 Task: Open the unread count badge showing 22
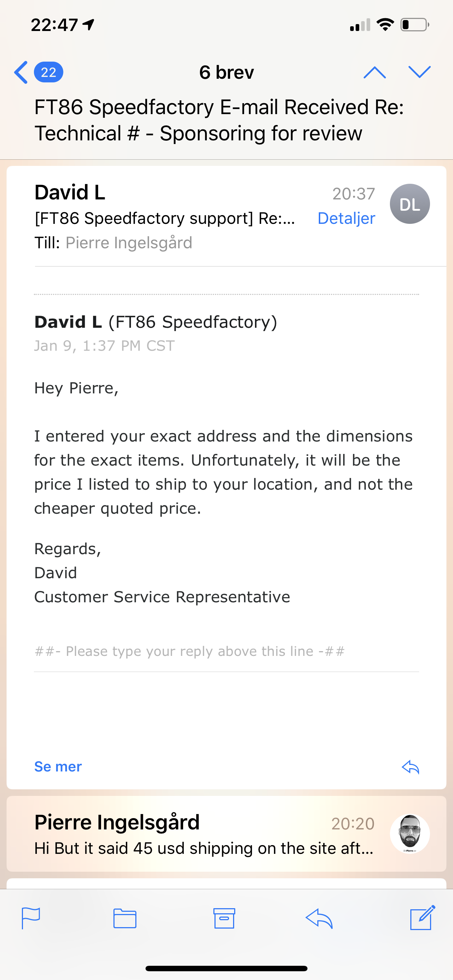pos(49,72)
